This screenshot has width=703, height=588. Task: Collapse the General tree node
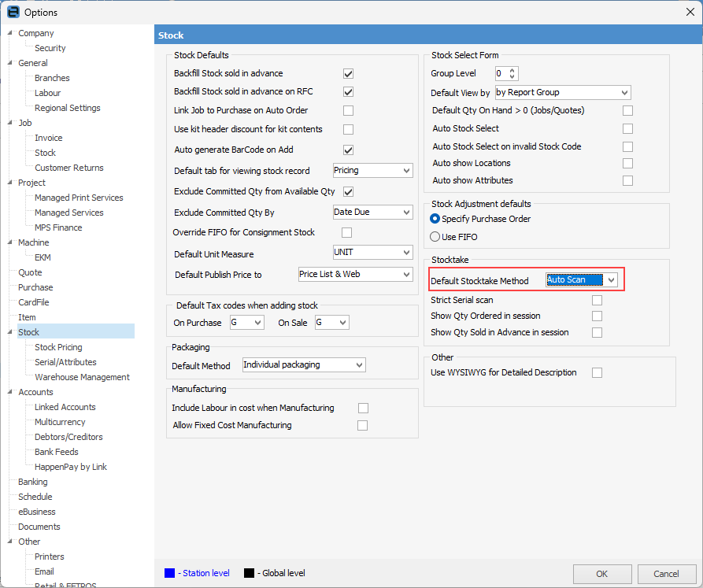[x=10, y=63]
